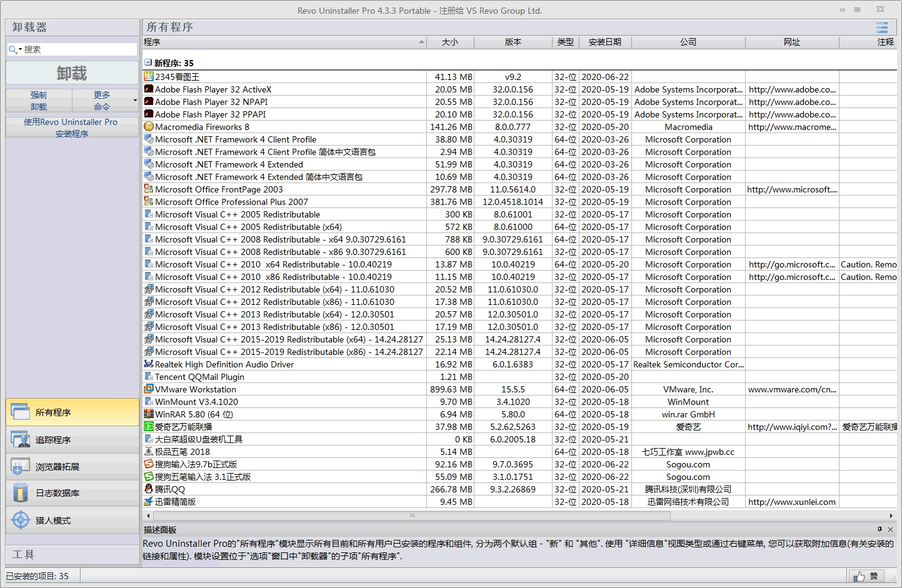Activate 猎人模式 crosshair icon

(x=20, y=520)
